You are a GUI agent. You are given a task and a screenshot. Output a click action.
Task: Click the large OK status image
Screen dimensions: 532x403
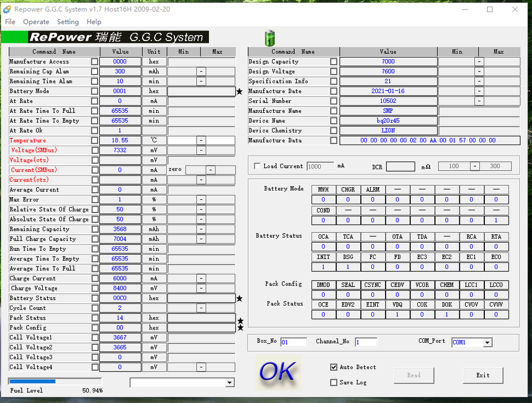pyautogui.click(x=278, y=372)
